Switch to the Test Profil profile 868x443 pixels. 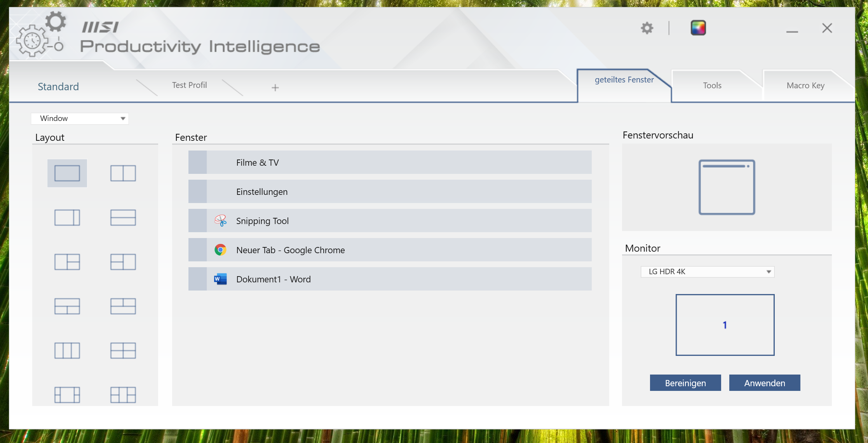[x=189, y=85]
